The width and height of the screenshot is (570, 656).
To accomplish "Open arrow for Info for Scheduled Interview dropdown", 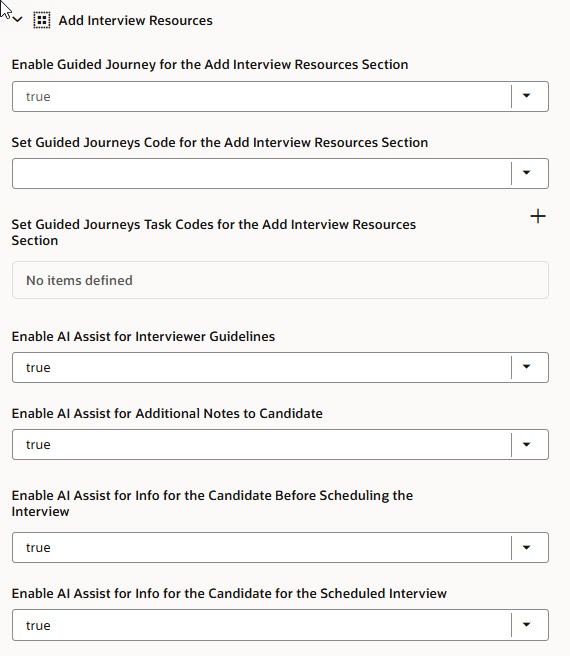I will tap(526, 625).
